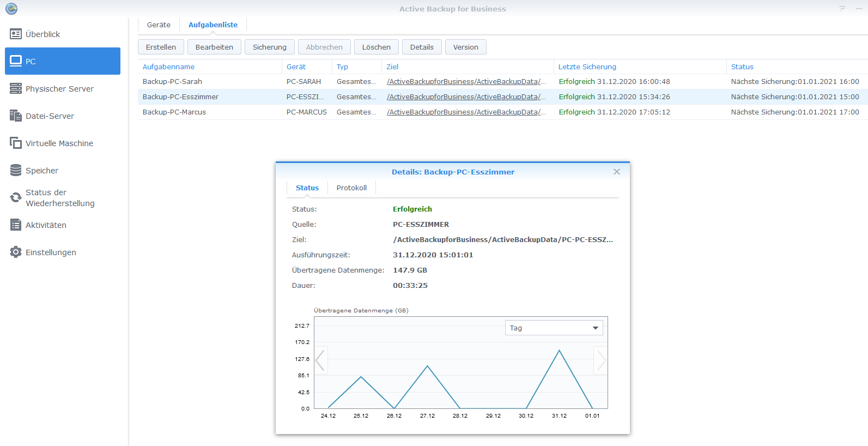Click the Details button in toolbar
Image resolution: width=868 pixels, height=446 pixels.
tap(422, 47)
